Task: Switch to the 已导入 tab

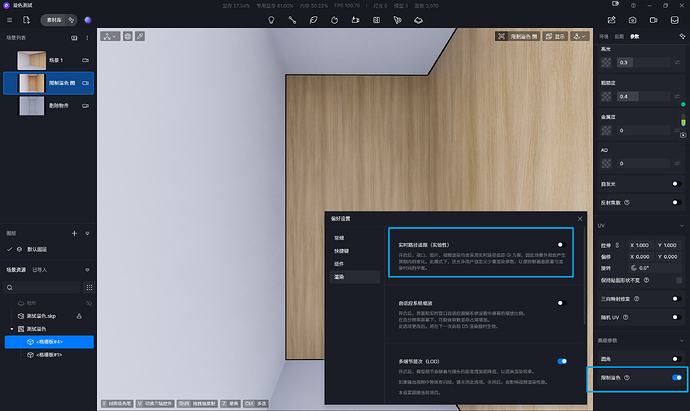Action: point(40,270)
